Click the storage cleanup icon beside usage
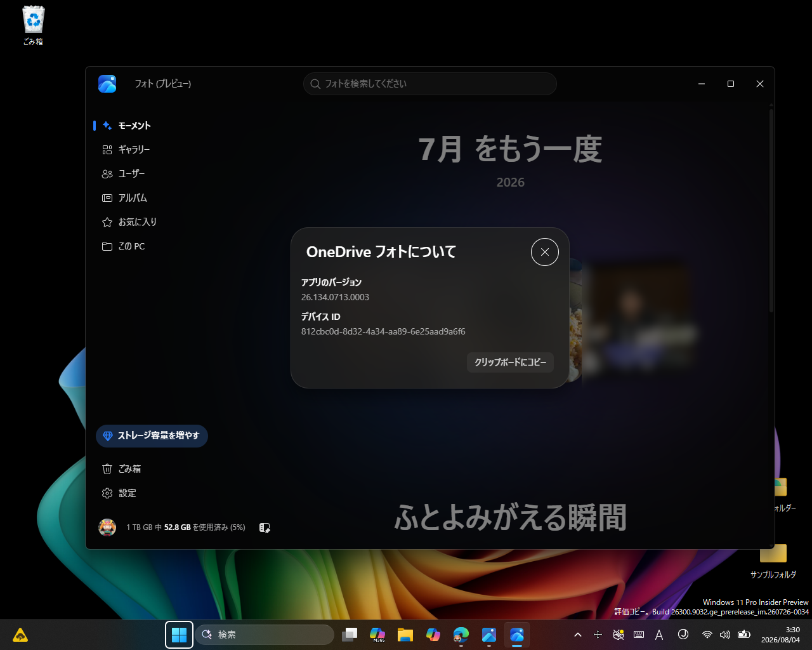The height and width of the screenshot is (650, 812). click(x=265, y=527)
